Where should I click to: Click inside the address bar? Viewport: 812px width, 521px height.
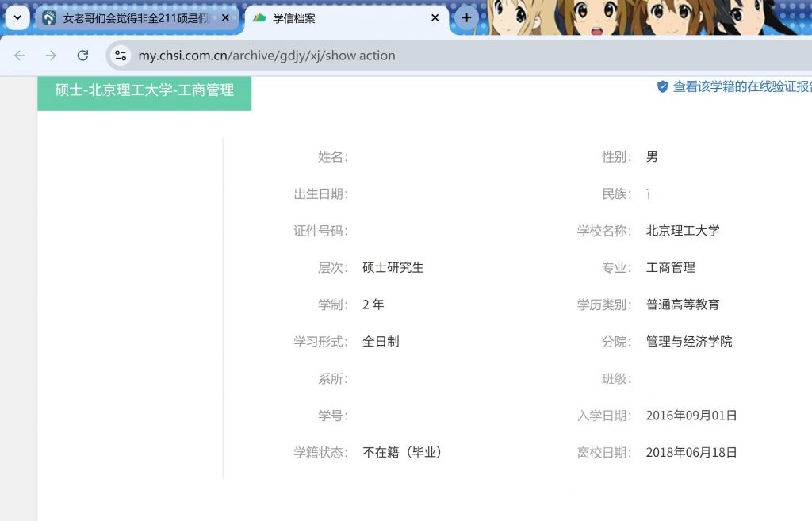click(x=317, y=56)
